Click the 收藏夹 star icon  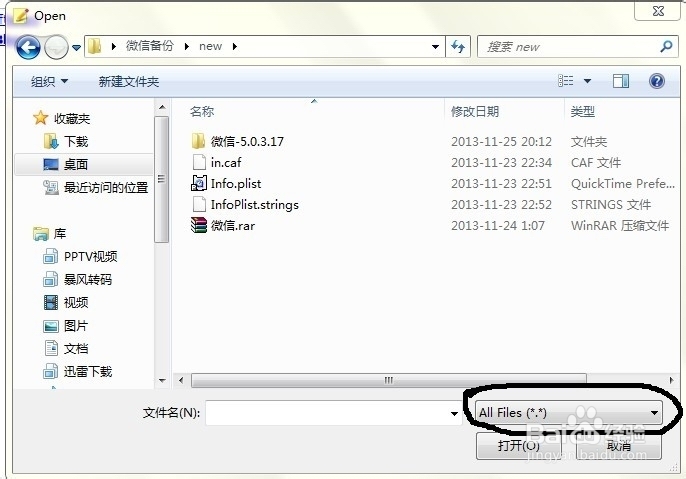(41, 118)
